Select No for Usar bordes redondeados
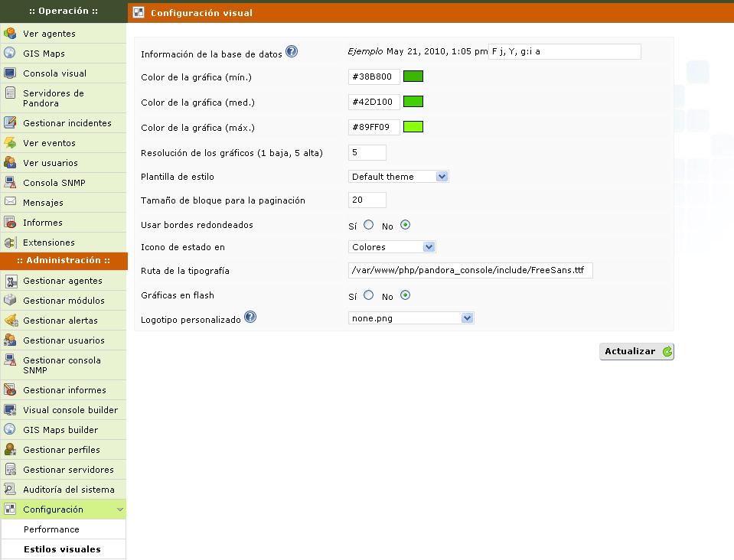Viewport: 734px width, 560px height. click(x=406, y=225)
